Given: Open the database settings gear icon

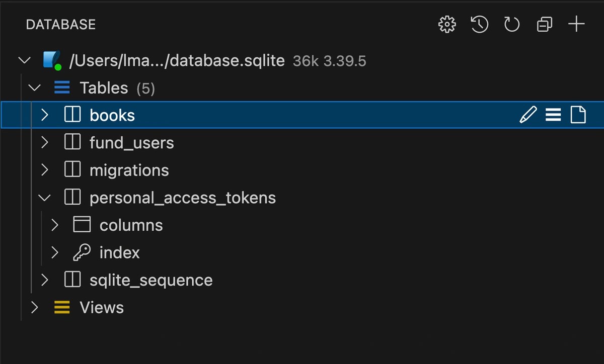Looking at the screenshot, I should tap(447, 24).
